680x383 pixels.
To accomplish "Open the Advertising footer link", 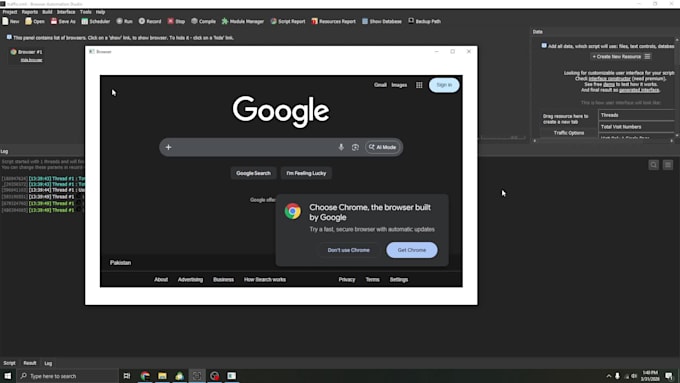I will click(x=190, y=280).
